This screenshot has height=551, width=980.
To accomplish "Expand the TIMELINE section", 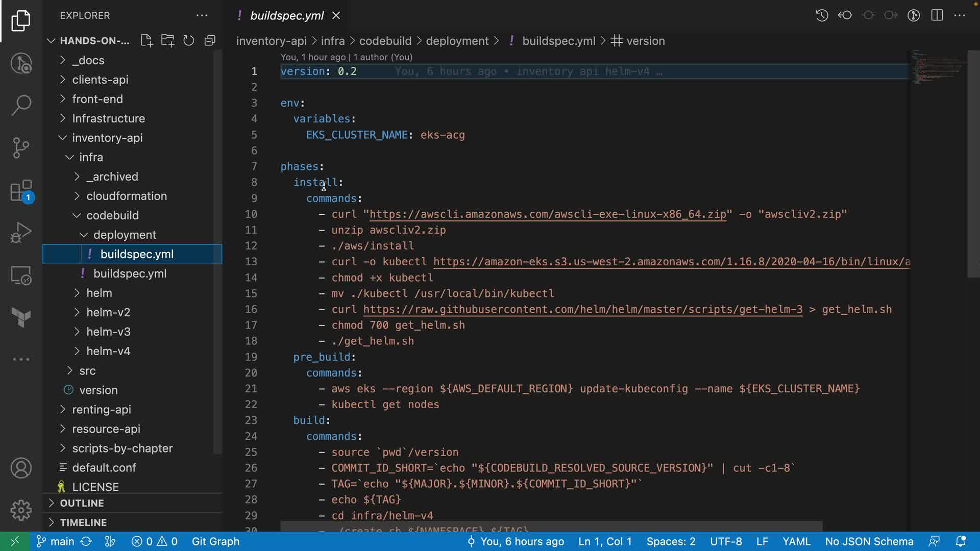I will click(x=83, y=522).
